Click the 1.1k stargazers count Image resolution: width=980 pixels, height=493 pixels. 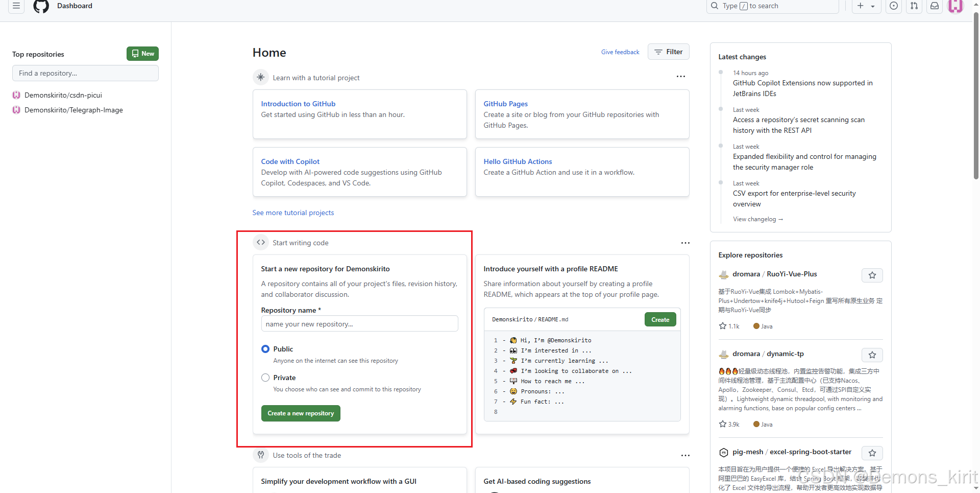point(729,326)
